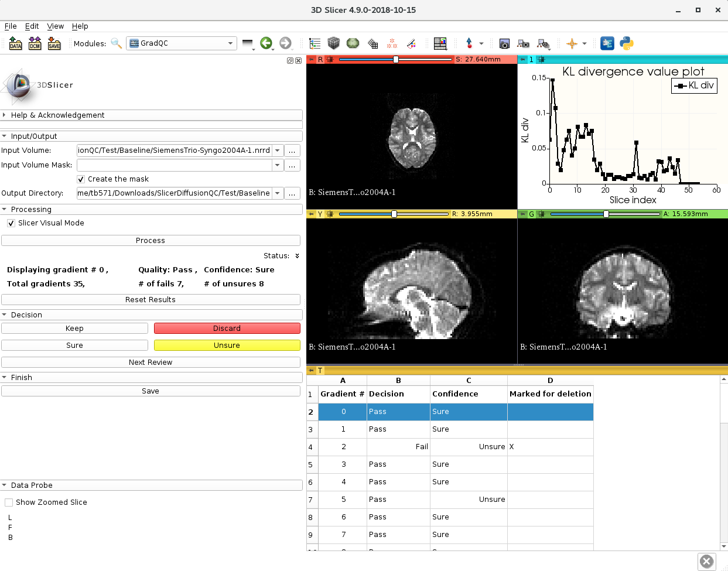Click the green slice view pin icon

click(x=523, y=214)
